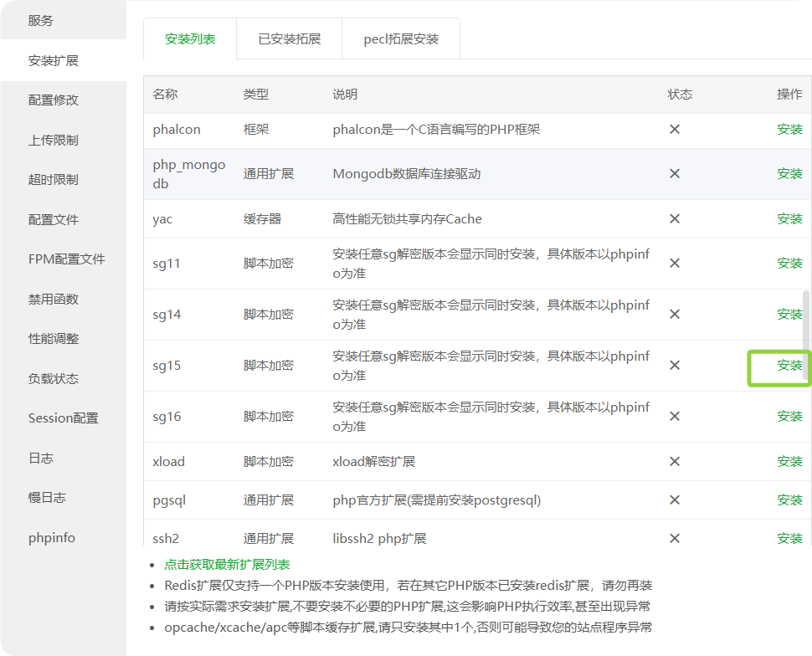Click the X status icon for xload
Viewport: 812px width, 656px height.
(674, 461)
